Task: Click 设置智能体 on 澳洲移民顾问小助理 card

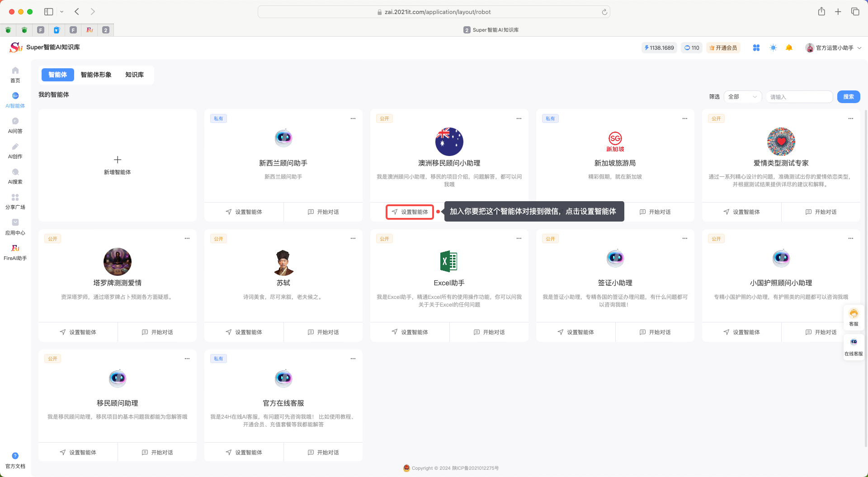Action: pyautogui.click(x=410, y=212)
